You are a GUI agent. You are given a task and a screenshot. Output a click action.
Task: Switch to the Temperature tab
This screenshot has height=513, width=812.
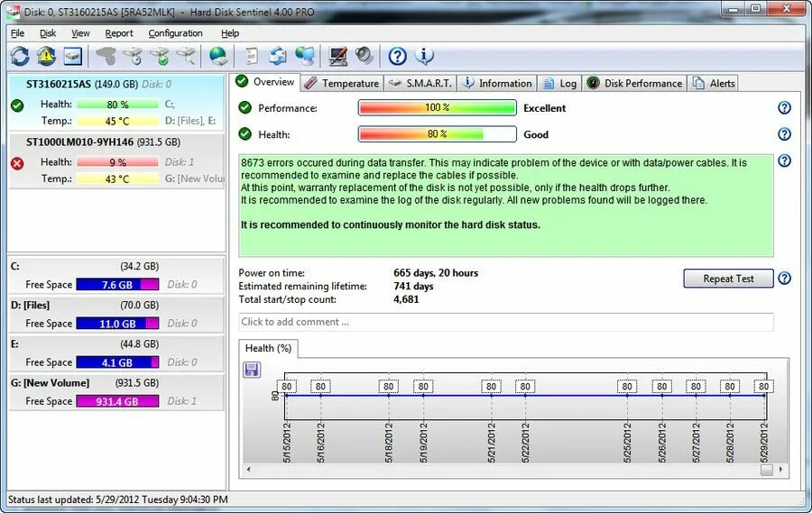coord(341,83)
